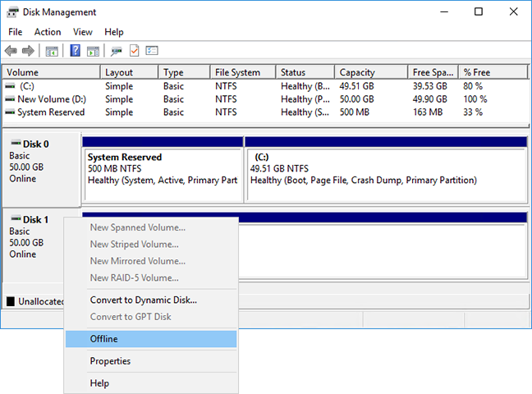532x394 pixels.
Task: Open the File menu
Action: pos(16,32)
